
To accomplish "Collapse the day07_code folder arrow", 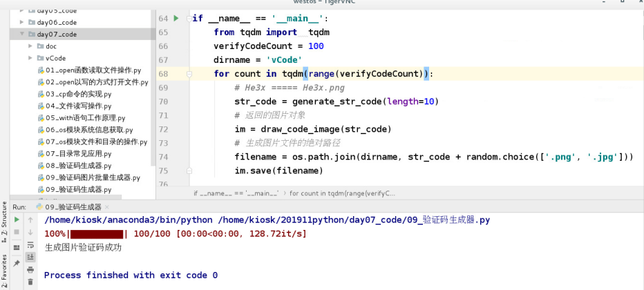I will 22,34.
